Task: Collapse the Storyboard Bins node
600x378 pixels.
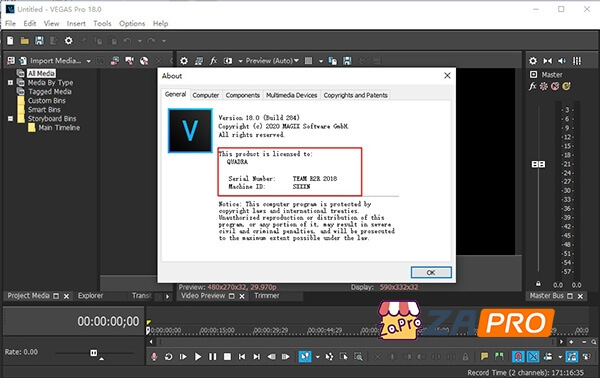Action: (x=10, y=119)
